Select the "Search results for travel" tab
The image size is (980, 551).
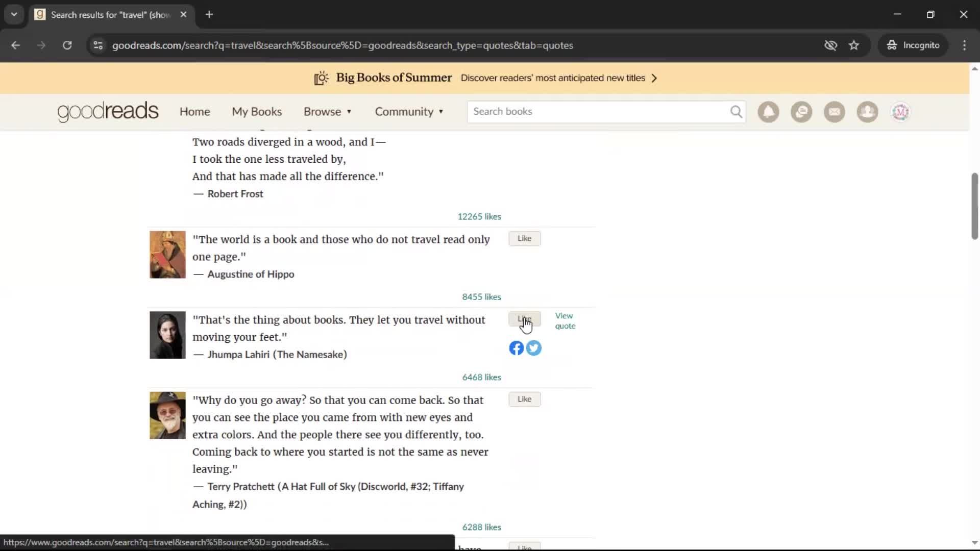point(110,15)
